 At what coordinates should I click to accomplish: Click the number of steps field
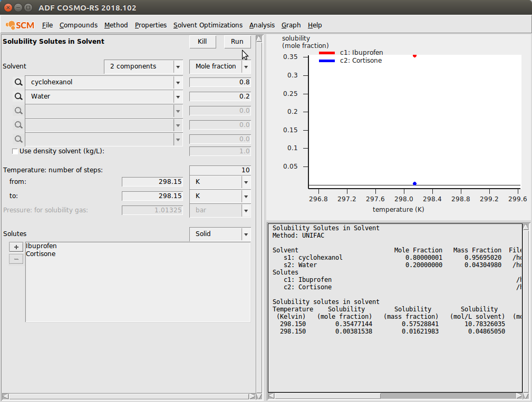(x=220, y=170)
